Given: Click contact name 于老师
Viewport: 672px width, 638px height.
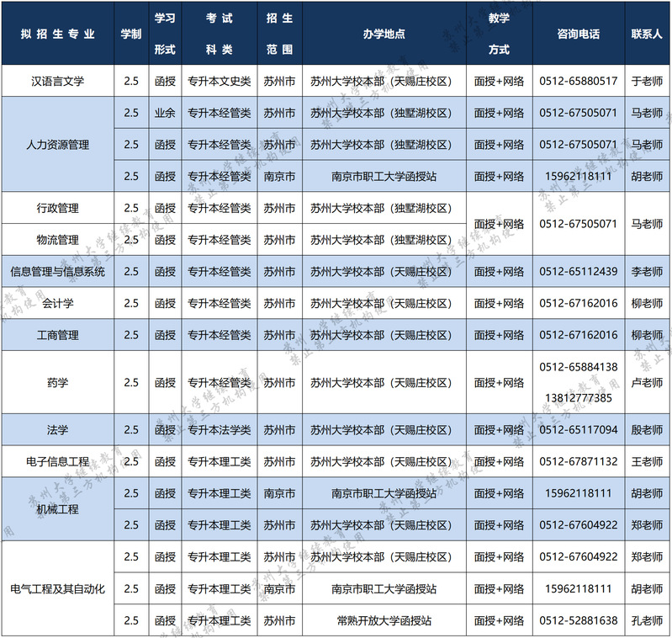Looking at the screenshot, I should click(647, 82).
